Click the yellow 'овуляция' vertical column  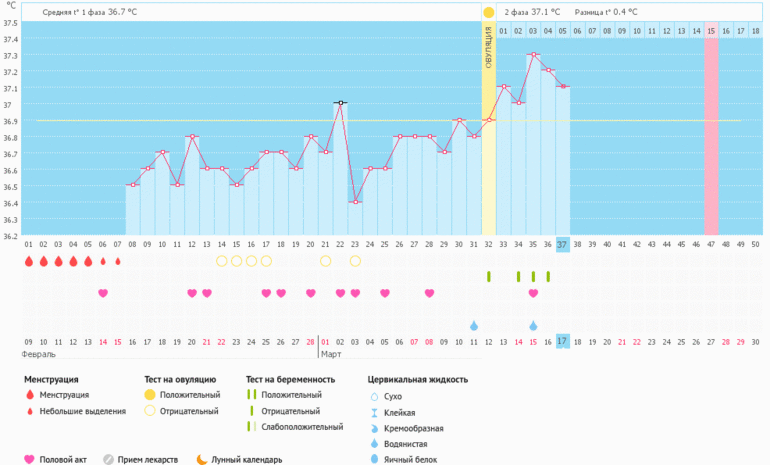[x=489, y=130]
